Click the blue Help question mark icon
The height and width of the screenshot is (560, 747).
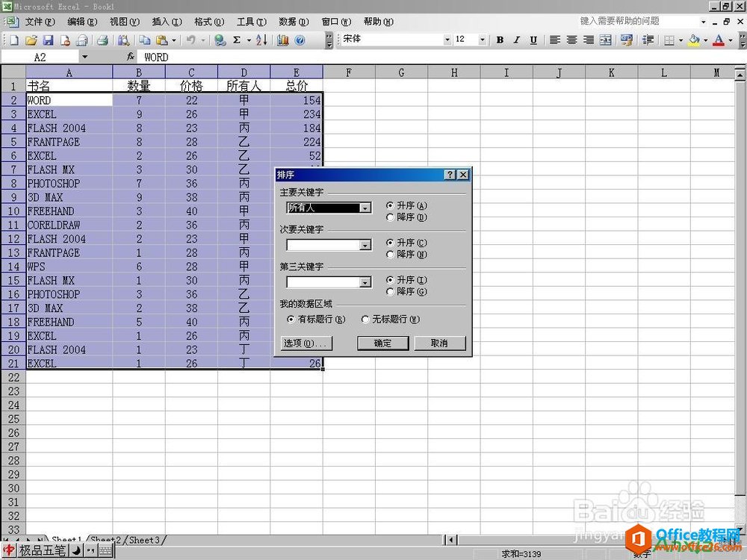(300, 40)
